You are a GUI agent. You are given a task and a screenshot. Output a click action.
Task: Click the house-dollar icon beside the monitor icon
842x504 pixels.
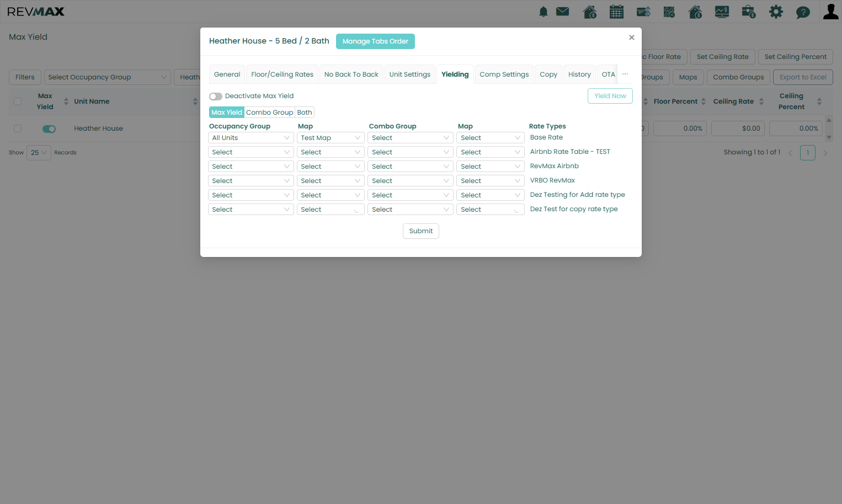(695, 12)
